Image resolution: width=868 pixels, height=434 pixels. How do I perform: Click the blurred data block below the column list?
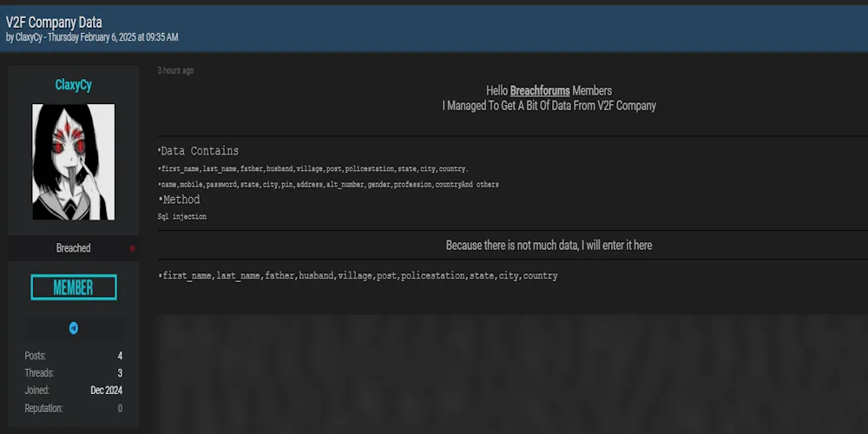coord(513,374)
